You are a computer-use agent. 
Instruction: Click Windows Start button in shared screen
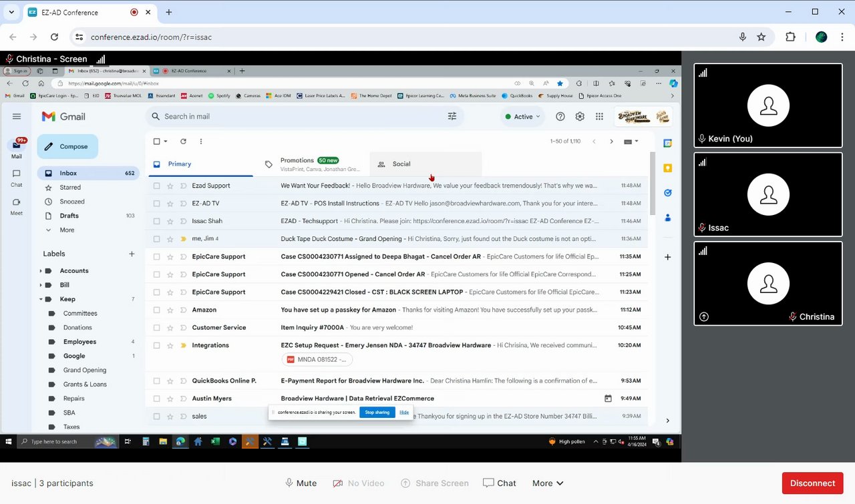[9, 441]
